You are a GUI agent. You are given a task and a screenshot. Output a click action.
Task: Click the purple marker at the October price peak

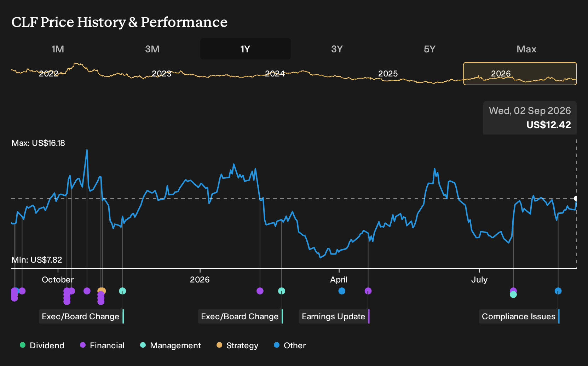point(87,291)
